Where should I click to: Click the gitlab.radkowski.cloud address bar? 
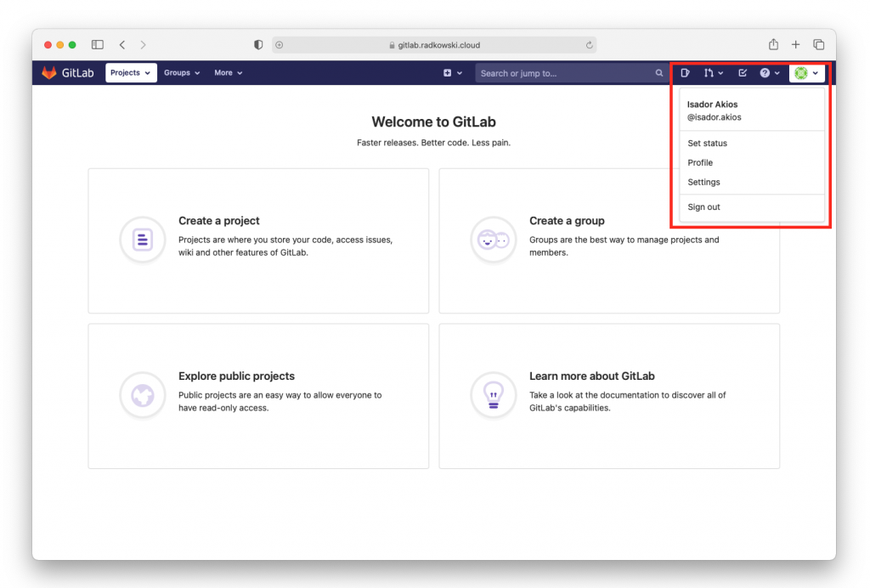point(434,45)
